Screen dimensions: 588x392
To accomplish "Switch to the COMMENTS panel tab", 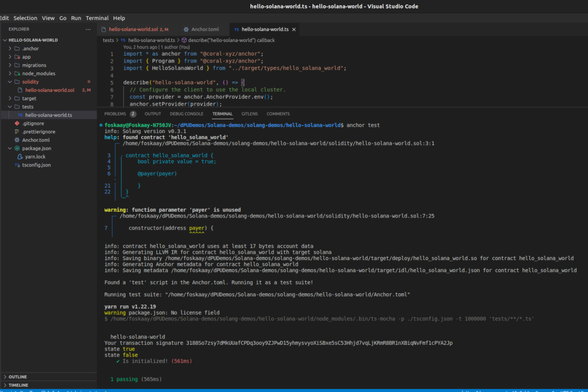I will click(278, 114).
